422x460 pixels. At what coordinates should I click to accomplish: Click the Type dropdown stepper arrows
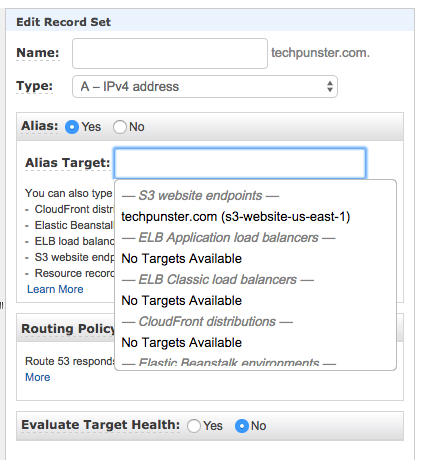(x=330, y=87)
